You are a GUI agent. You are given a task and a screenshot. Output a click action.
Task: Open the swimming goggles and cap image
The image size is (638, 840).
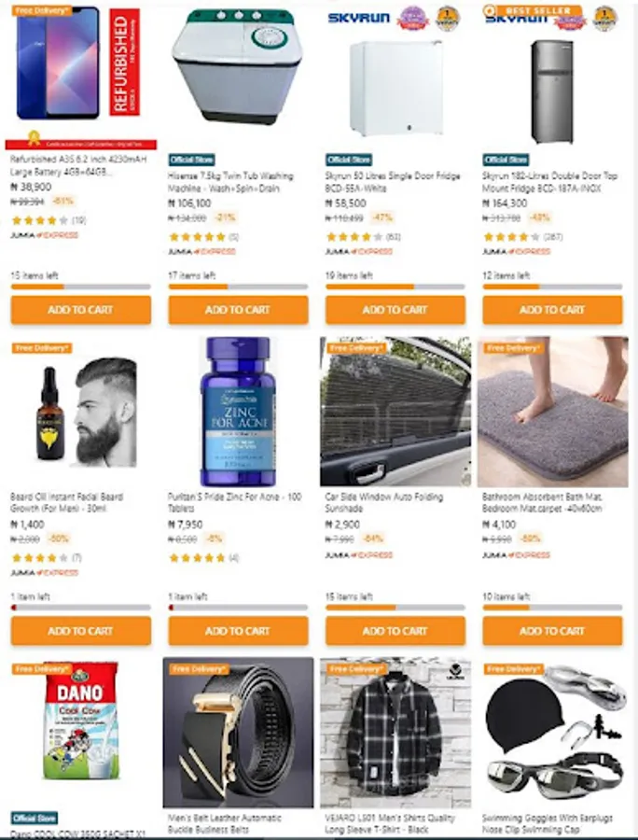(x=553, y=733)
